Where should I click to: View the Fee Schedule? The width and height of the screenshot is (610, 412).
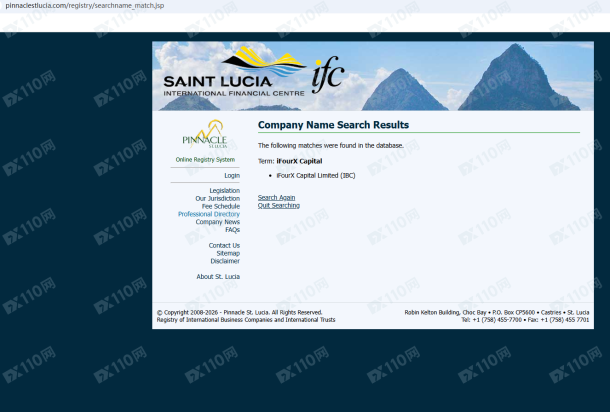[221, 206]
